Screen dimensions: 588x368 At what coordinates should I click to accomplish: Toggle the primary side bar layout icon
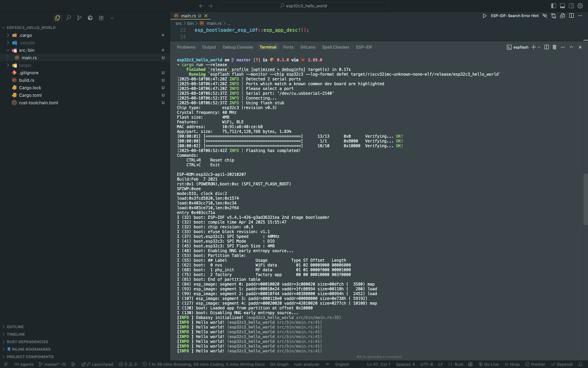click(x=553, y=6)
